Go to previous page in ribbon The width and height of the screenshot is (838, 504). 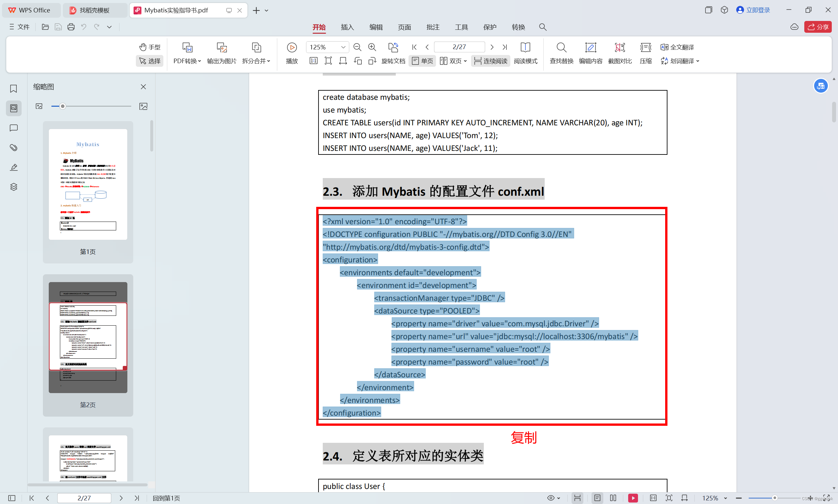427,47
